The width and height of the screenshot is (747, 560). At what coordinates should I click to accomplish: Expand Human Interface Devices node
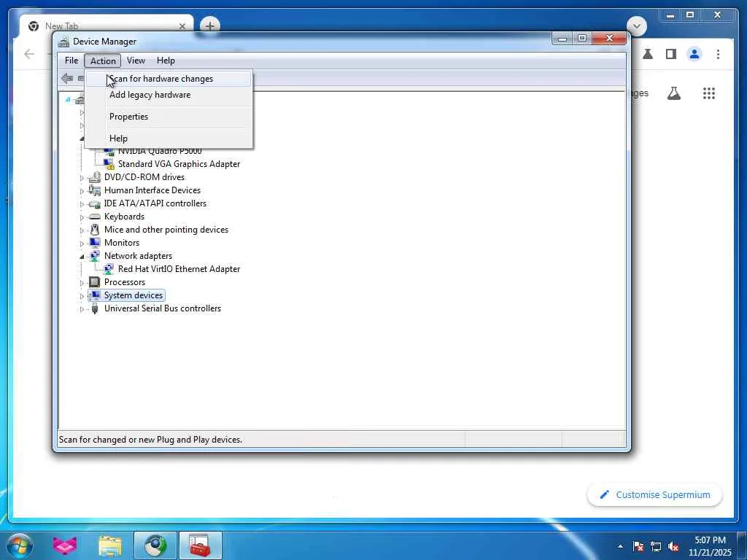pos(82,191)
